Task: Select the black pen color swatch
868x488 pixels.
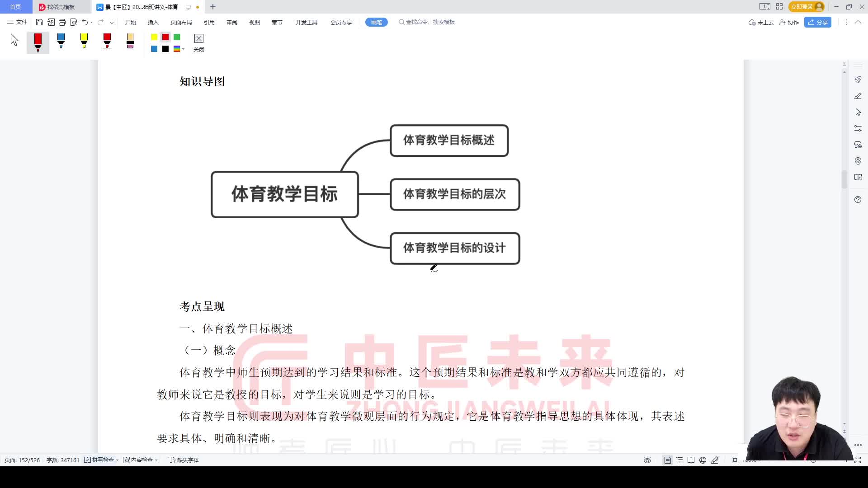Action: [165, 48]
